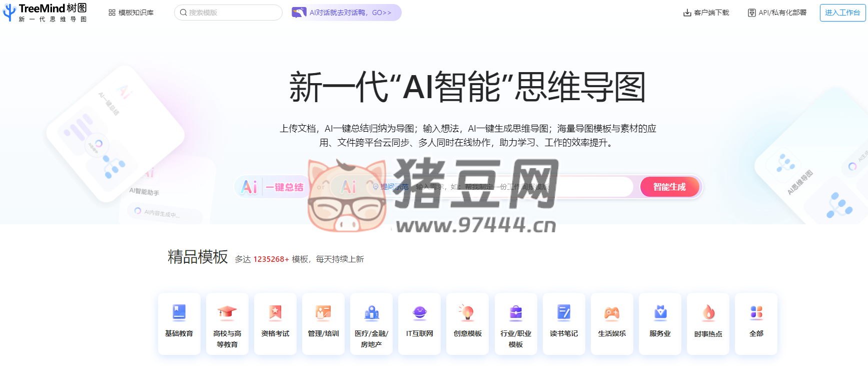Screen dimensions: 868x390
Task: Click the 新一代"AI智能"思维导图 headline
Action: pos(467,87)
